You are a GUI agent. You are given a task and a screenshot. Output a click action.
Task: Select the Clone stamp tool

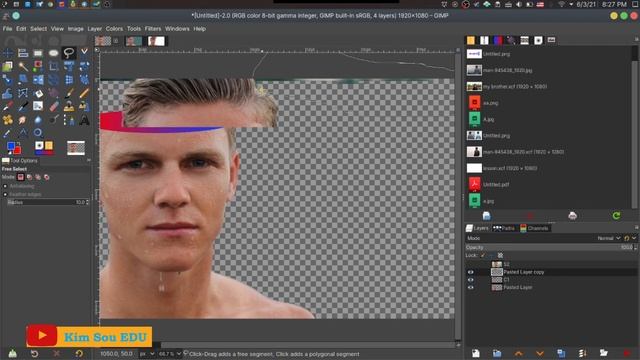click(x=69, y=107)
